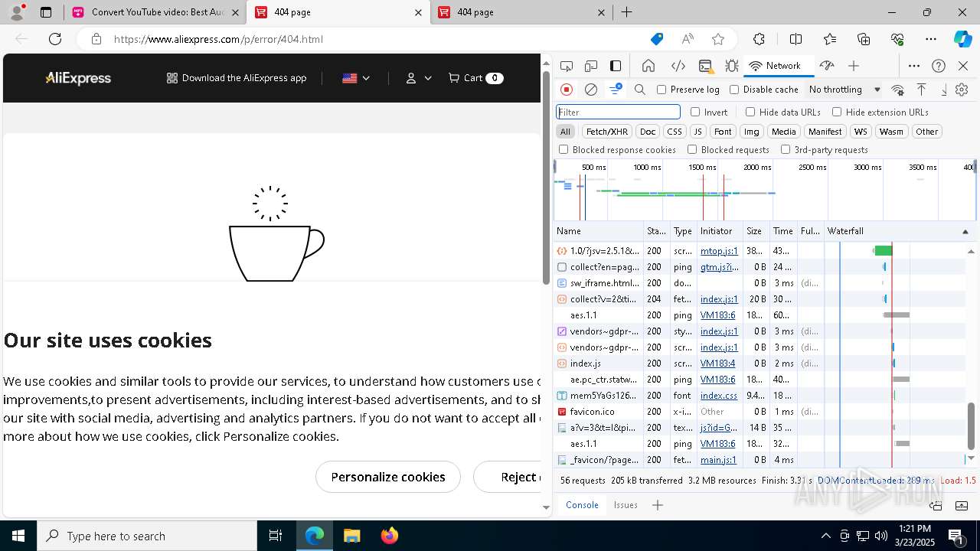Image resolution: width=980 pixels, height=551 pixels.
Task: Sort by Waterfall column arrow
Action: pos(965,231)
